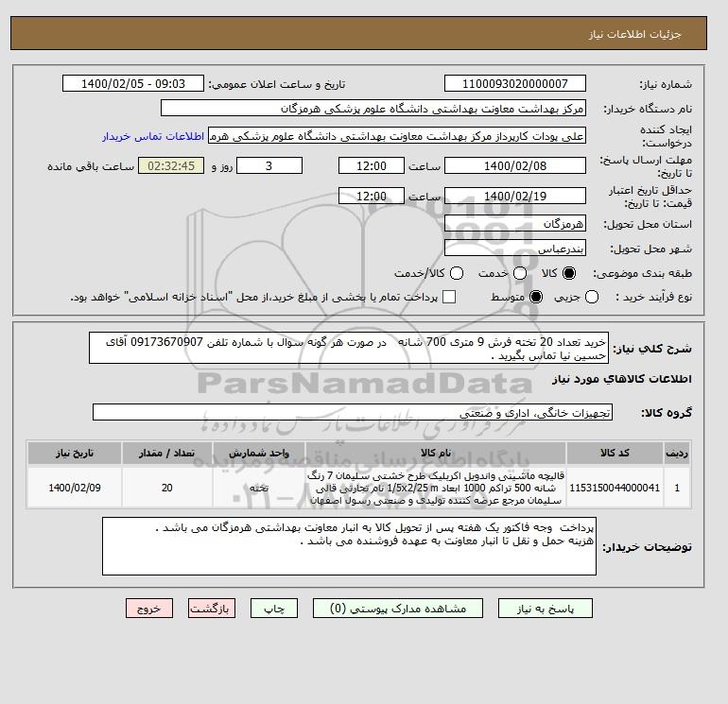Select the کالا radio button
The height and width of the screenshot is (704, 728).
coord(569,273)
